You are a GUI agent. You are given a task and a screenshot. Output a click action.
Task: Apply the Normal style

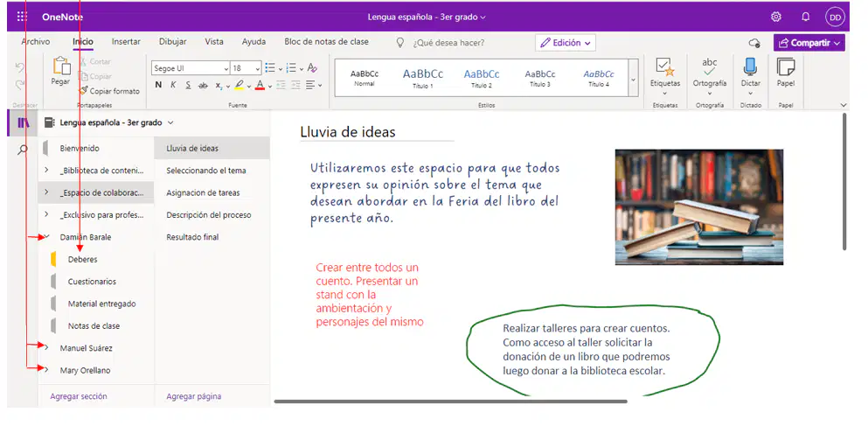365,79
